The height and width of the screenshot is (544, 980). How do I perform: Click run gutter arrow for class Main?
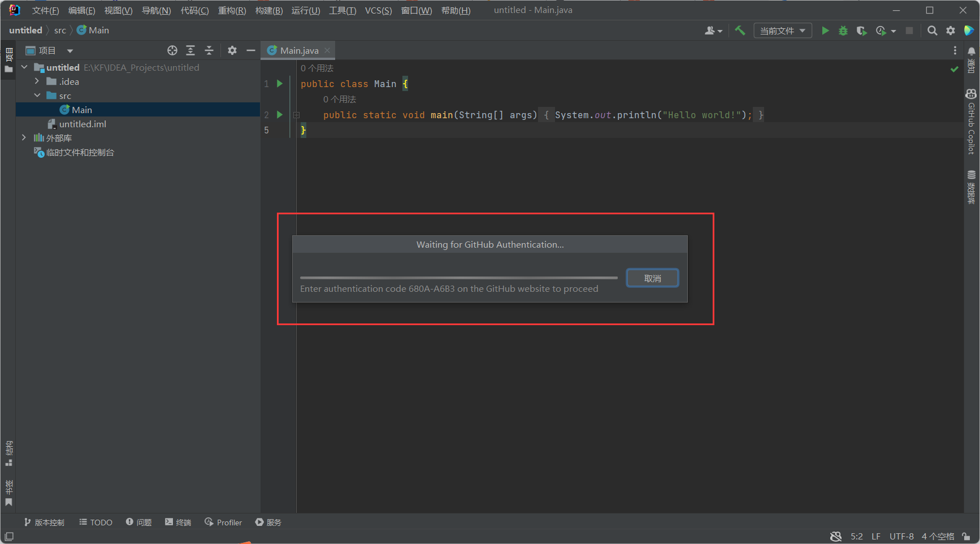click(280, 84)
